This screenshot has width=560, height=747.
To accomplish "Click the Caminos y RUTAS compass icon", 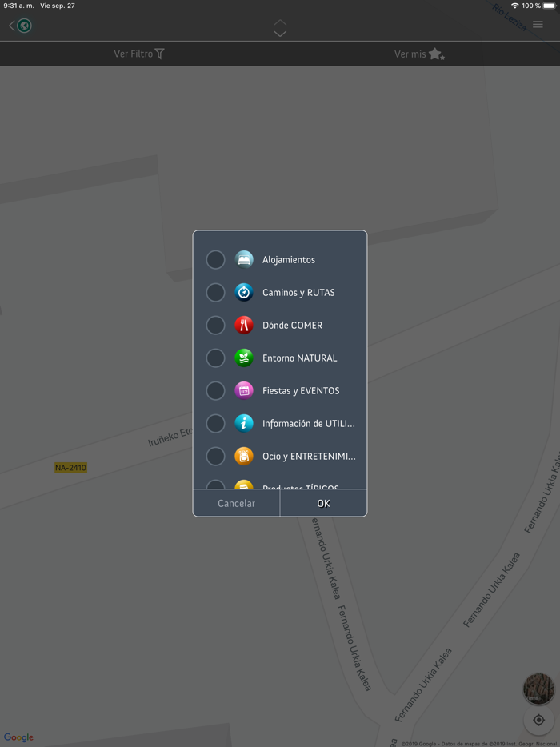I will coord(244,293).
